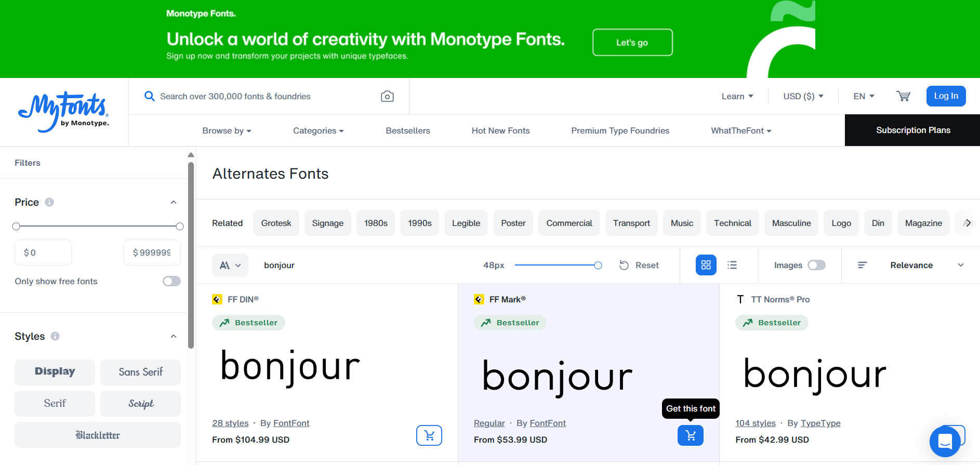This screenshot has width=980, height=465.
Task: Open Premium Type Foundries
Action: [620, 131]
